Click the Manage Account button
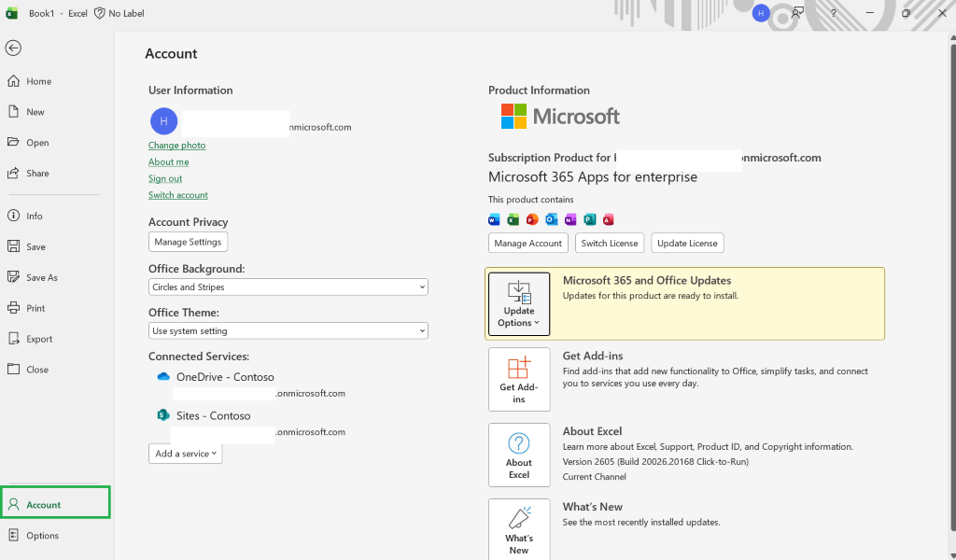956x560 pixels. (x=528, y=244)
